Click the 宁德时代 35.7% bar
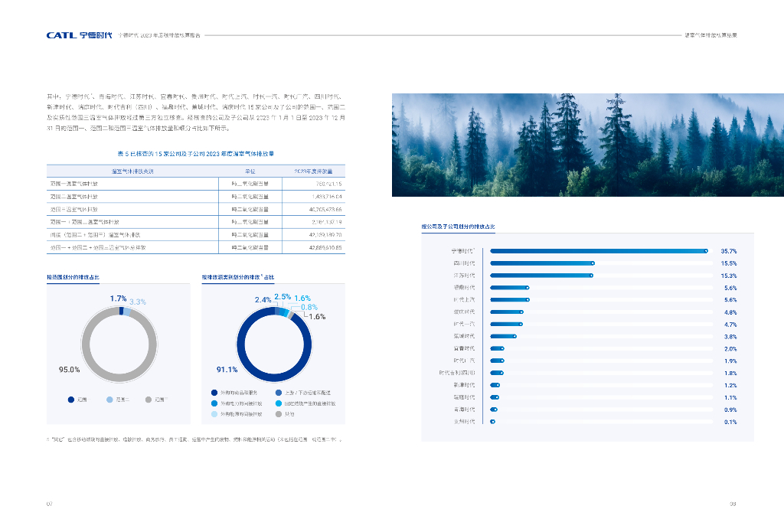 tap(598, 251)
